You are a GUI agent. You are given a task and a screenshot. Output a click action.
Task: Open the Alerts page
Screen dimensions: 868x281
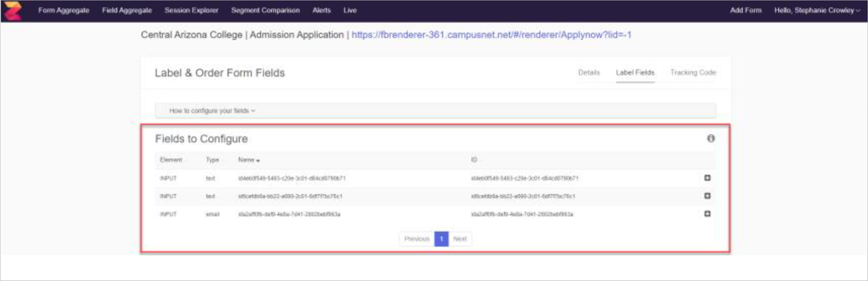321,11
